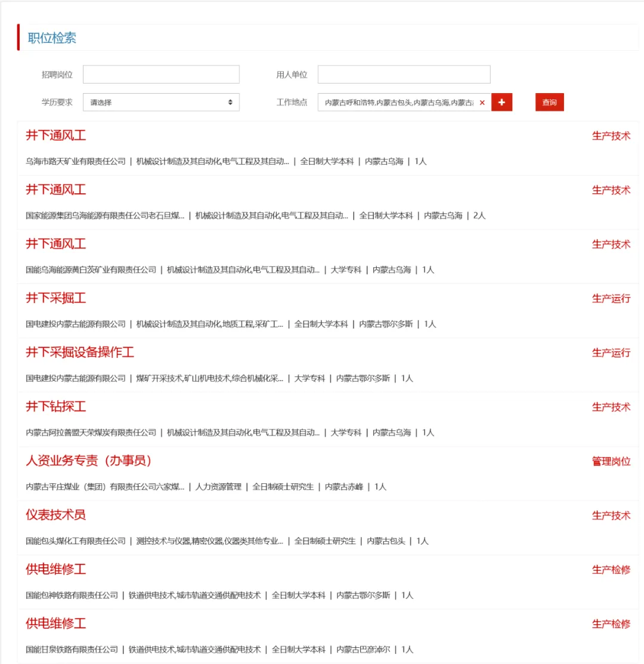Focus the 用人单位 input field
The image size is (644, 664).
click(404, 74)
